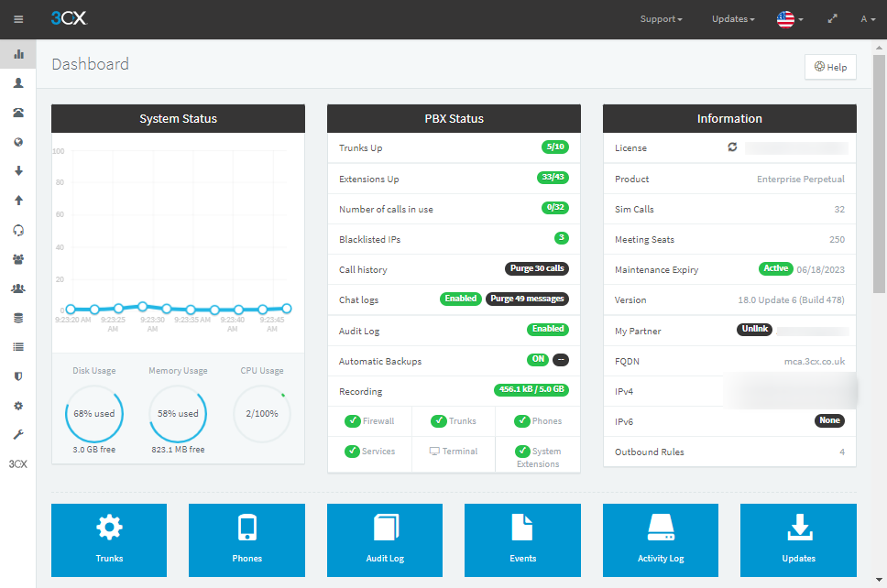Open the Dashboard bar-chart sidebar icon
Screen dimensions: 887x588
[x=18, y=54]
